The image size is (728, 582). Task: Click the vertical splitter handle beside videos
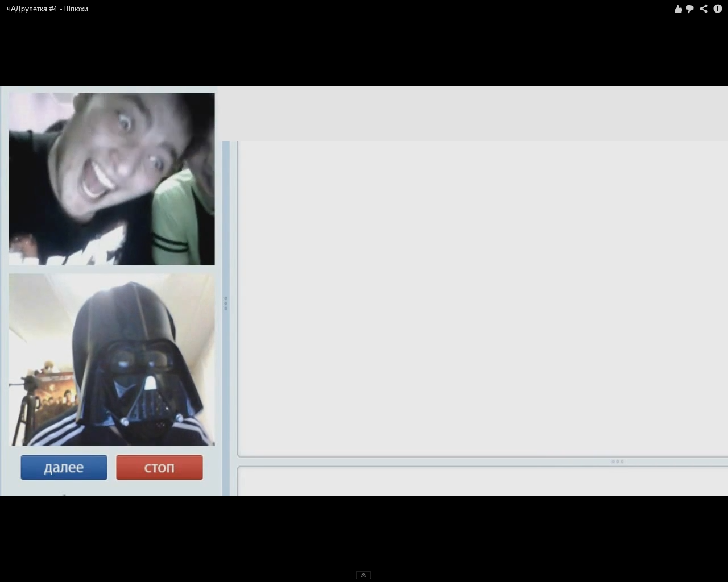(x=226, y=303)
